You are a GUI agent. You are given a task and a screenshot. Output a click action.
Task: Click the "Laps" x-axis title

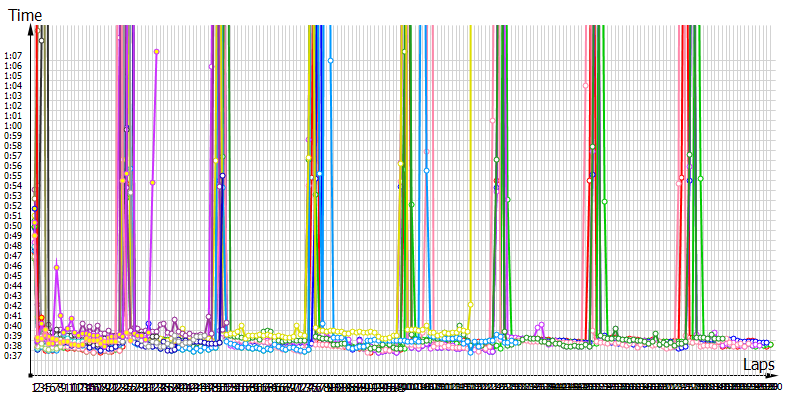pyautogui.click(x=757, y=365)
